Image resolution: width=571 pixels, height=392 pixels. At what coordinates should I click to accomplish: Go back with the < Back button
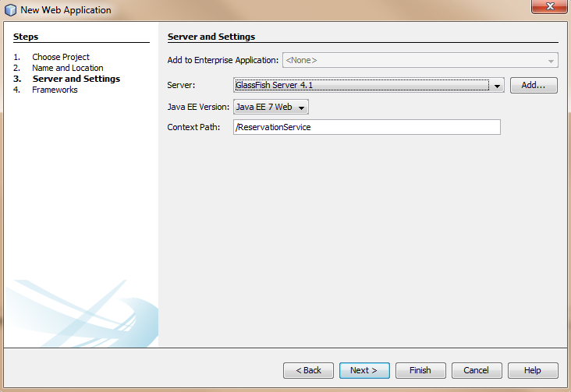(308, 370)
